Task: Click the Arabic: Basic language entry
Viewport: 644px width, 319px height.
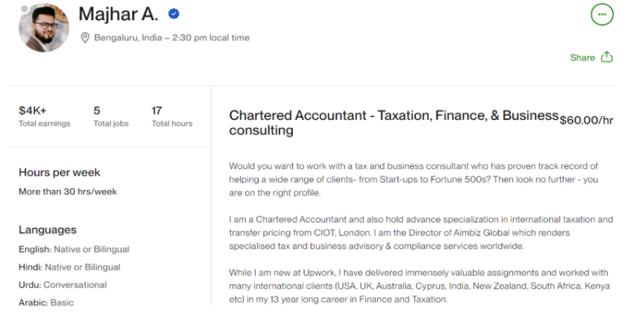Action: click(x=46, y=303)
